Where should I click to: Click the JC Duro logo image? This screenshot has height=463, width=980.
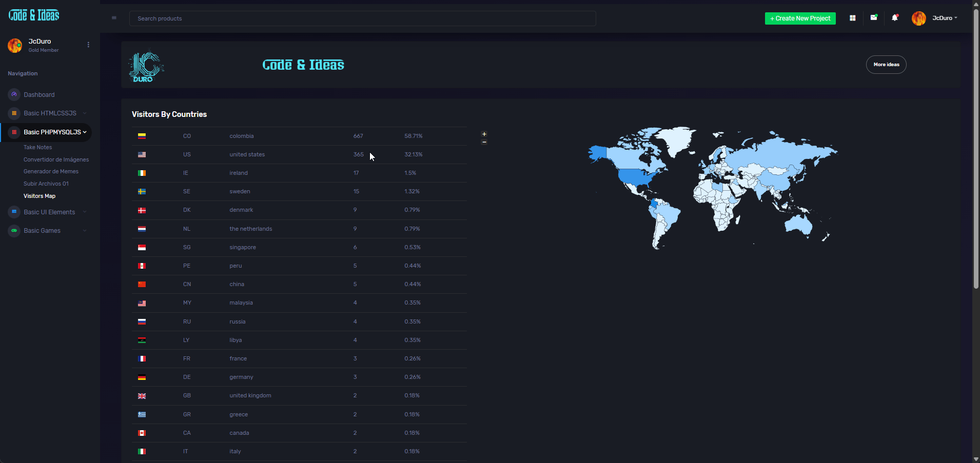pyautogui.click(x=146, y=66)
